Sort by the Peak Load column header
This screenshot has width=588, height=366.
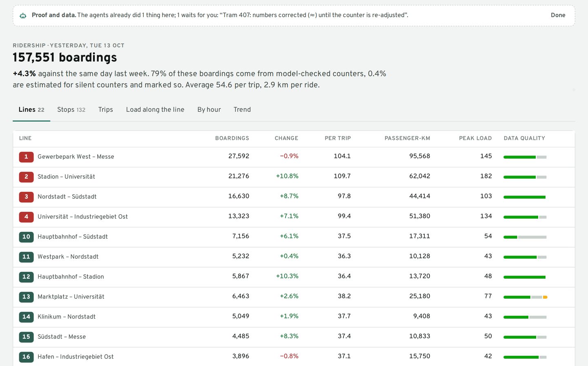click(x=475, y=138)
